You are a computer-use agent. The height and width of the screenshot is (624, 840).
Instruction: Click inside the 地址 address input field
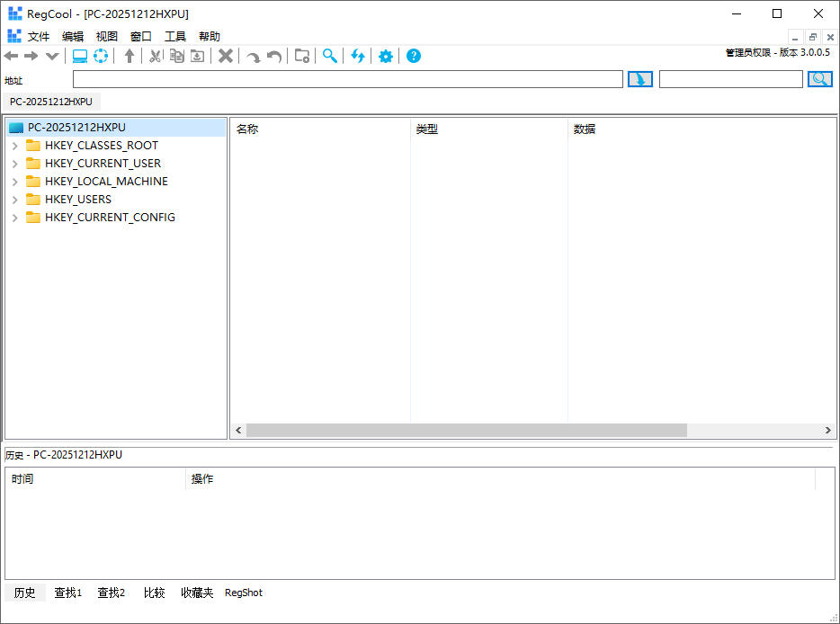[347, 79]
